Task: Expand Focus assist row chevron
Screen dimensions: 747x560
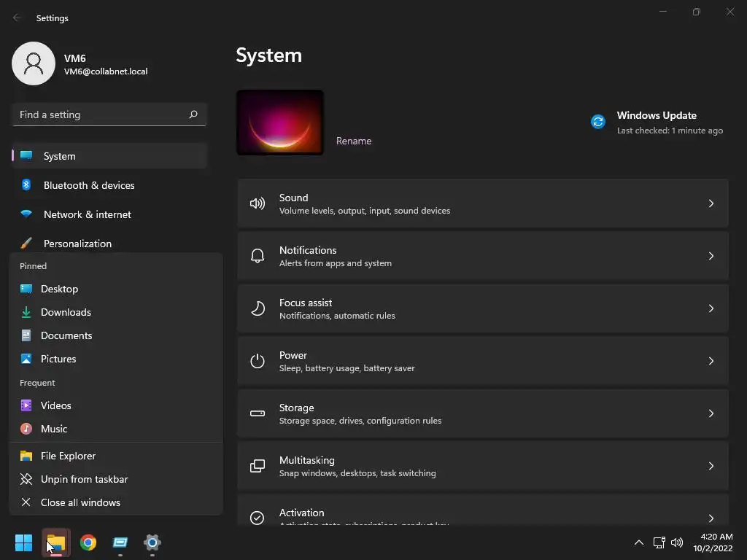Action: pyautogui.click(x=711, y=308)
